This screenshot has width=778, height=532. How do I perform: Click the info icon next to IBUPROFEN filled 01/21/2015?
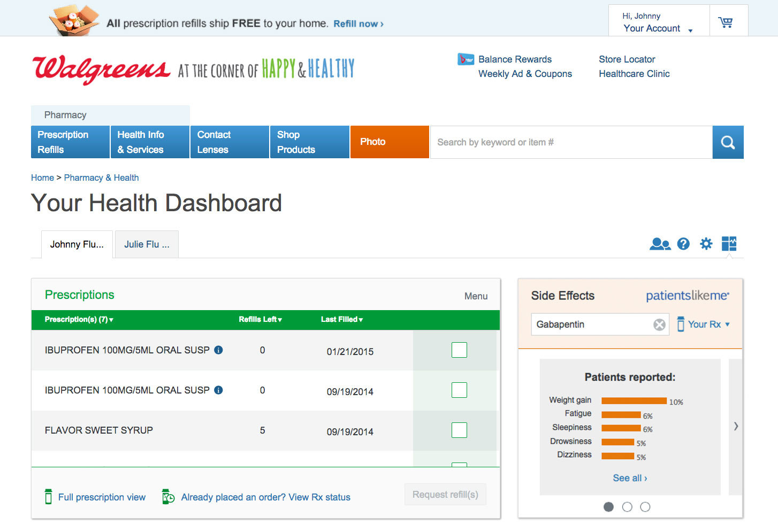(x=218, y=350)
